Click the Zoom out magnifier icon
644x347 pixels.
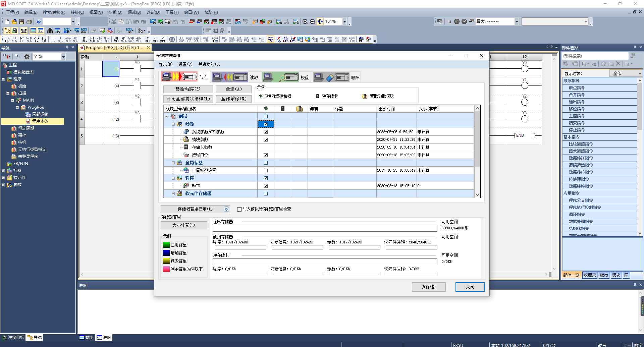point(312,21)
